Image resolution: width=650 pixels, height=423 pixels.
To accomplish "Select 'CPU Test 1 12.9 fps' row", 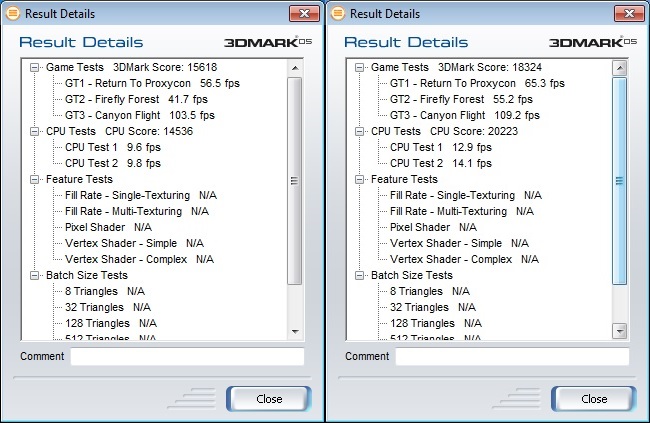I will point(441,147).
